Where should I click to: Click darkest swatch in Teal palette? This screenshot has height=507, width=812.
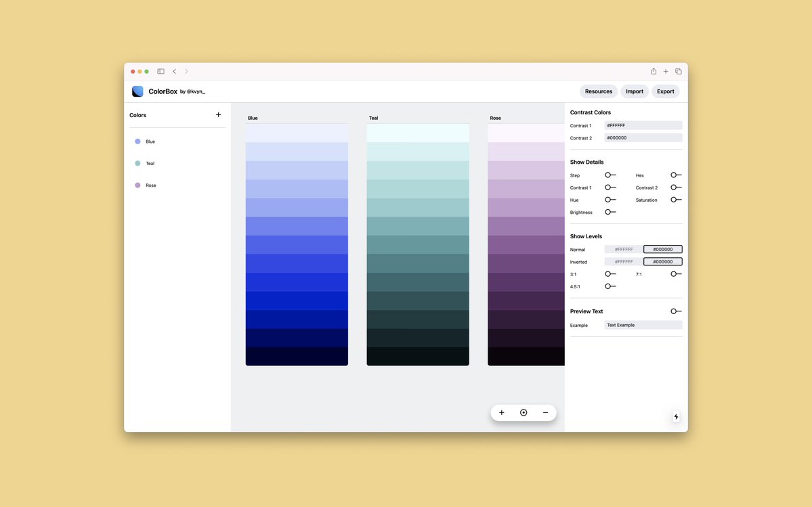[418, 357]
